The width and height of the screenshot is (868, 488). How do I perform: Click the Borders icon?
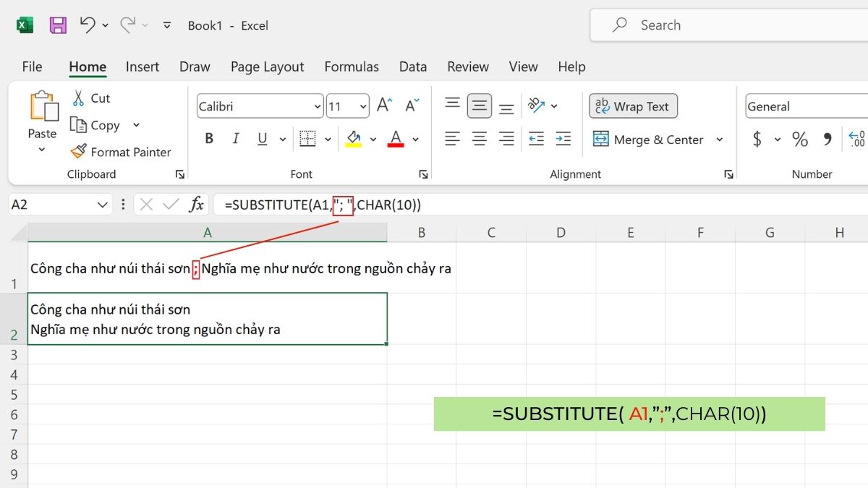click(x=307, y=139)
